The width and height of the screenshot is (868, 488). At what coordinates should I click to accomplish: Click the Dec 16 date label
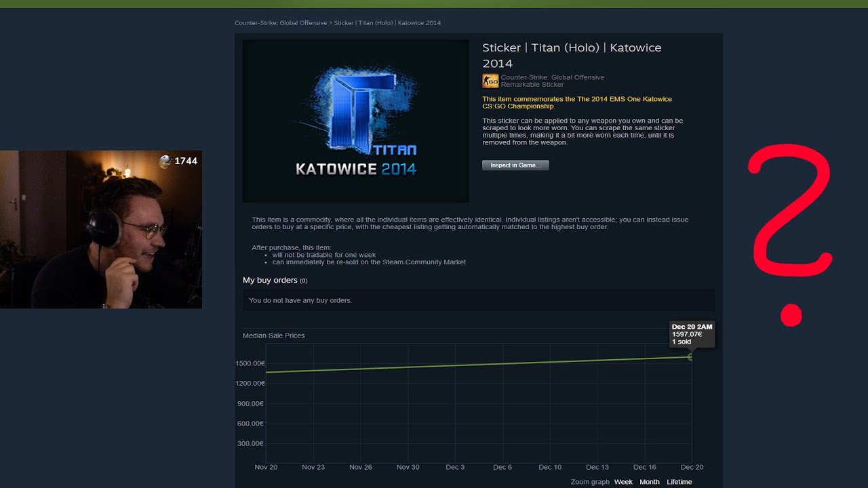click(x=644, y=467)
